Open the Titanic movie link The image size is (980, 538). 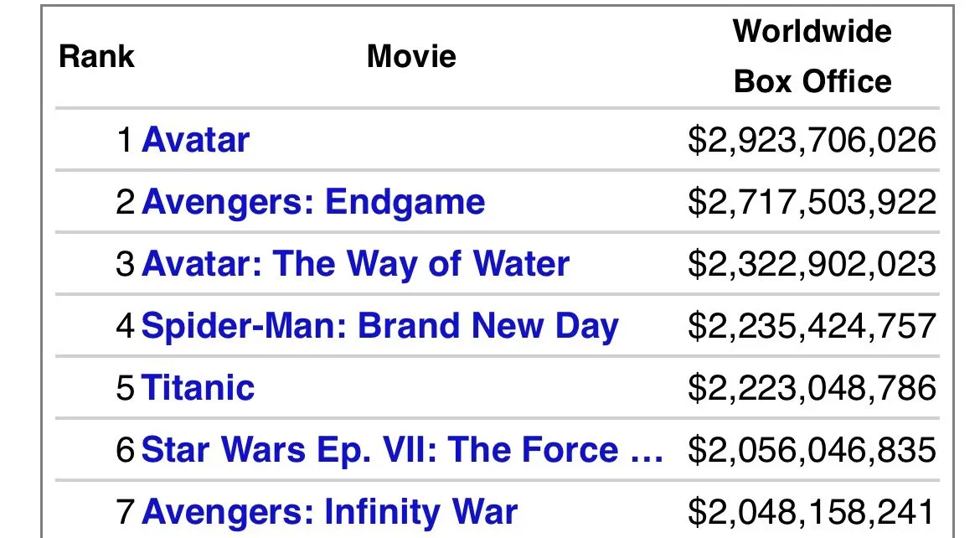199,388
